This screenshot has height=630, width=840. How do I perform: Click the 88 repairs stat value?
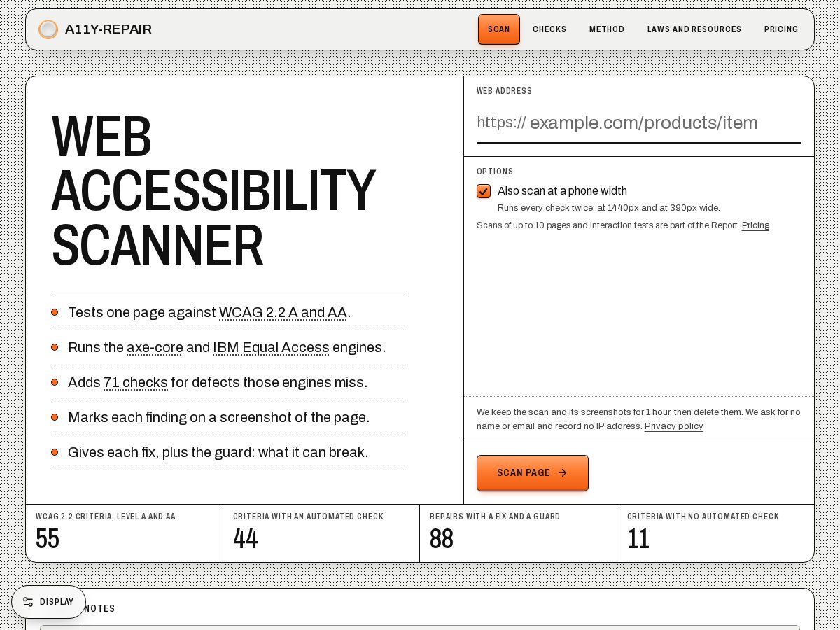(442, 539)
